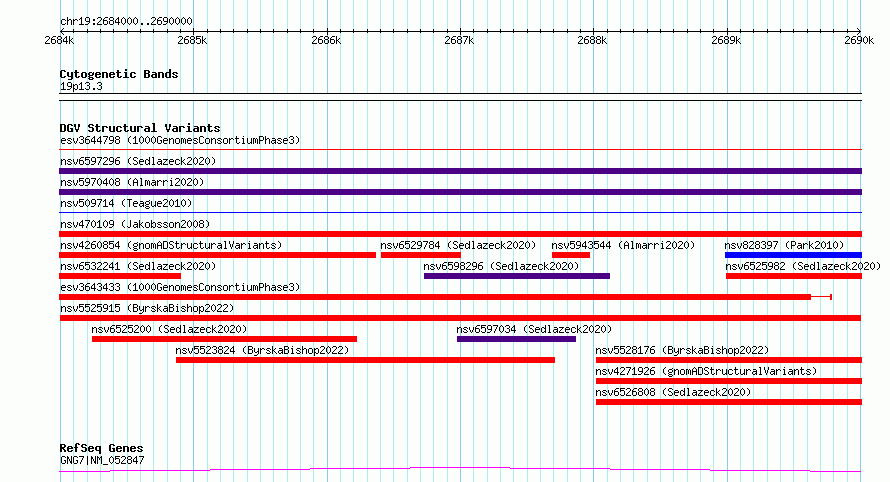
Task: Open nsv6525200 (Sedlazeck2020) label
Action: [169, 329]
